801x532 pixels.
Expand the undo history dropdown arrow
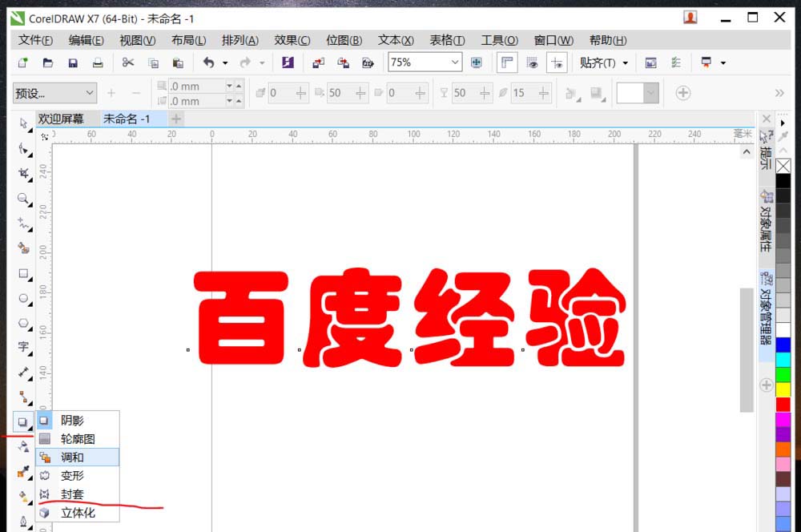225,62
